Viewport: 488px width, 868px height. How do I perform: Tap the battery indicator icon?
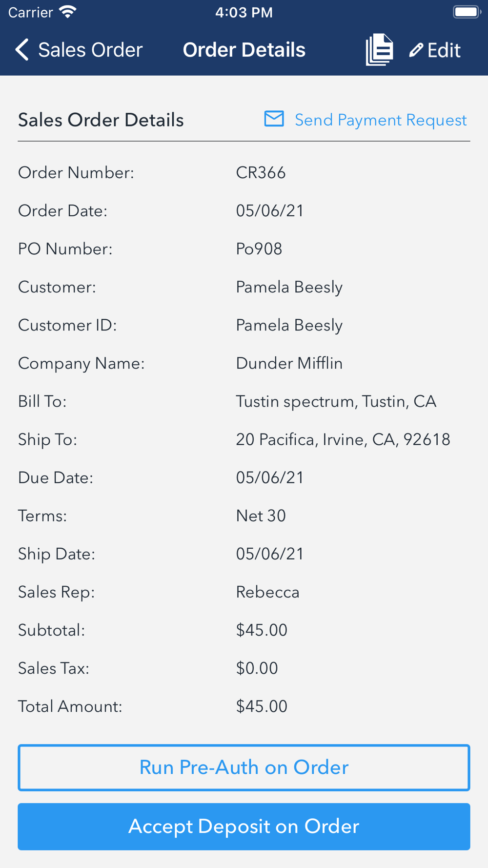click(x=467, y=12)
